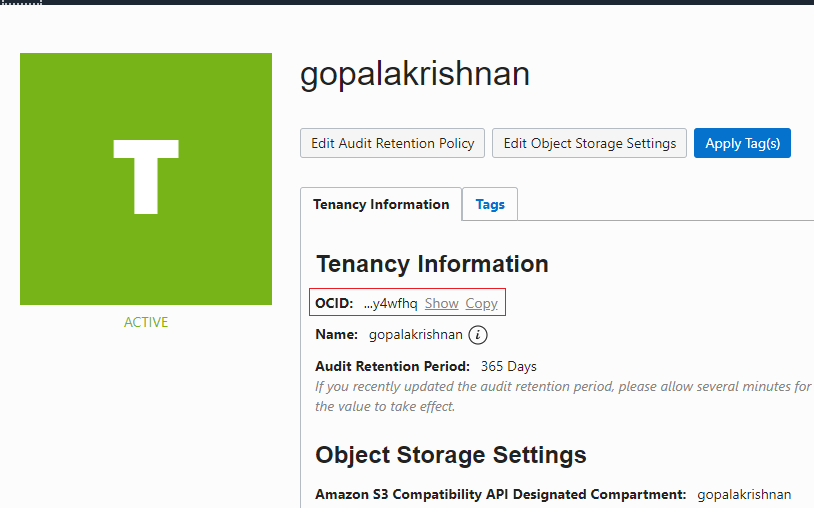Image resolution: width=814 pixels, height=508 pixels.
Task: Click the info icon beside the tenancy name
Action: click(478, 335)
